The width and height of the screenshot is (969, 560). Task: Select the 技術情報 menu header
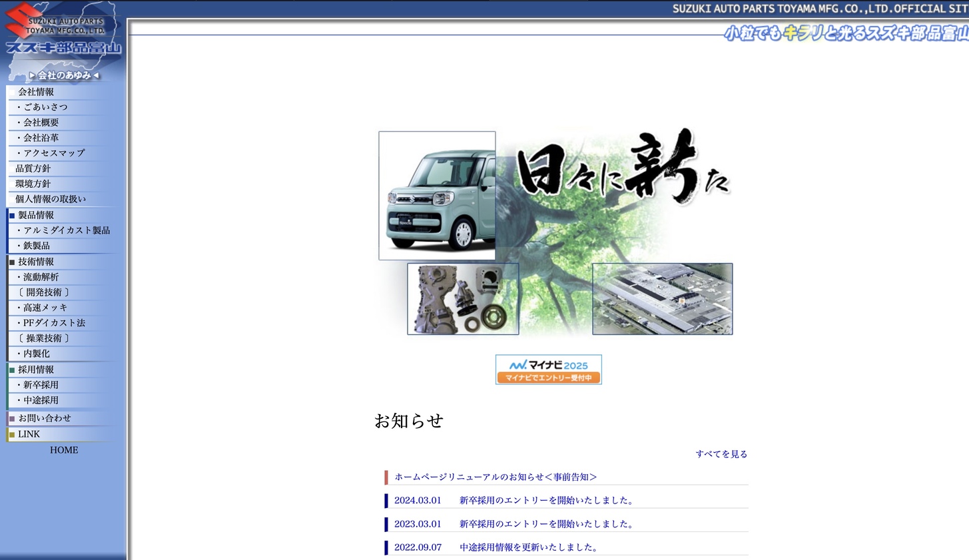tap(36, 262)
